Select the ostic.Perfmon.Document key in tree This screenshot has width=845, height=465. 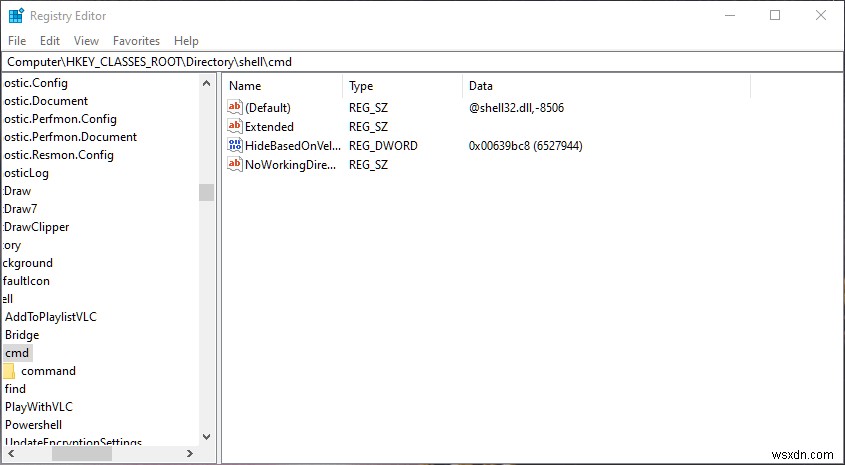(x=70, y=137)
